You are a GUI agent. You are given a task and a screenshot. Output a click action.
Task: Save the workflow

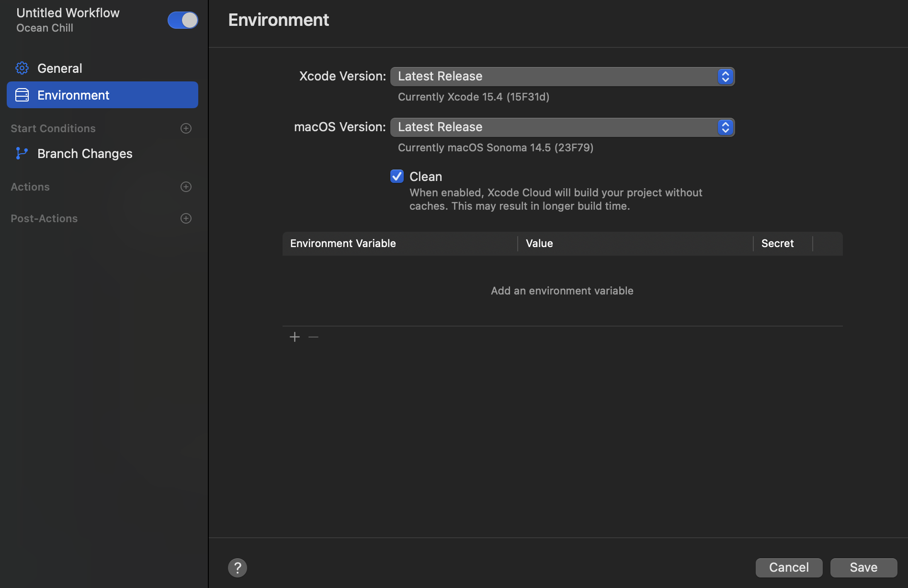pyautogui.click(x=863, y=567)
